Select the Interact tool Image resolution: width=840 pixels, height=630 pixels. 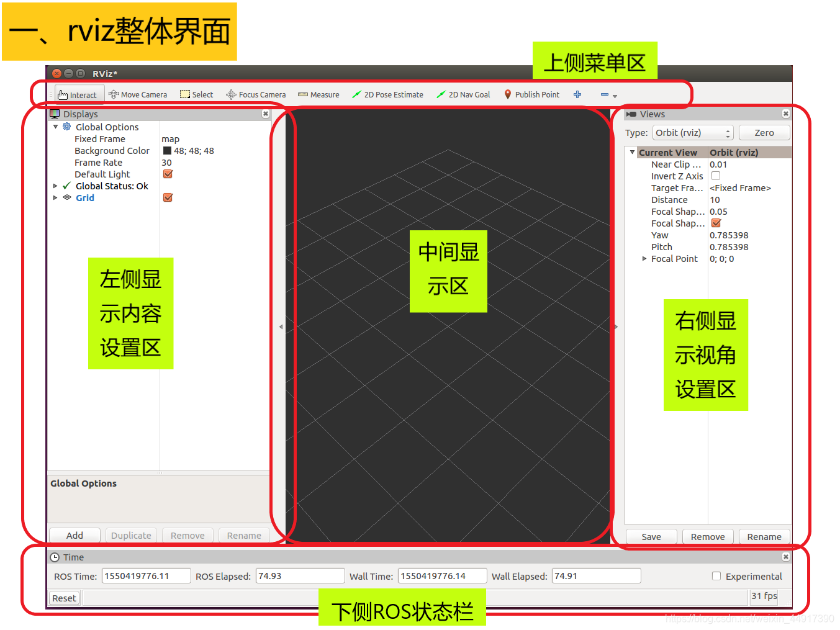tap(78, 94)
